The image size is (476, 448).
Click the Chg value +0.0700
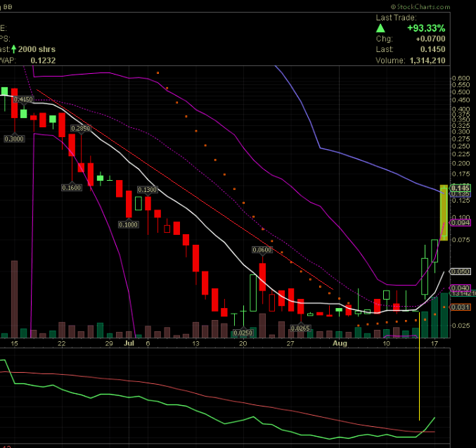[x=430, y=39]
